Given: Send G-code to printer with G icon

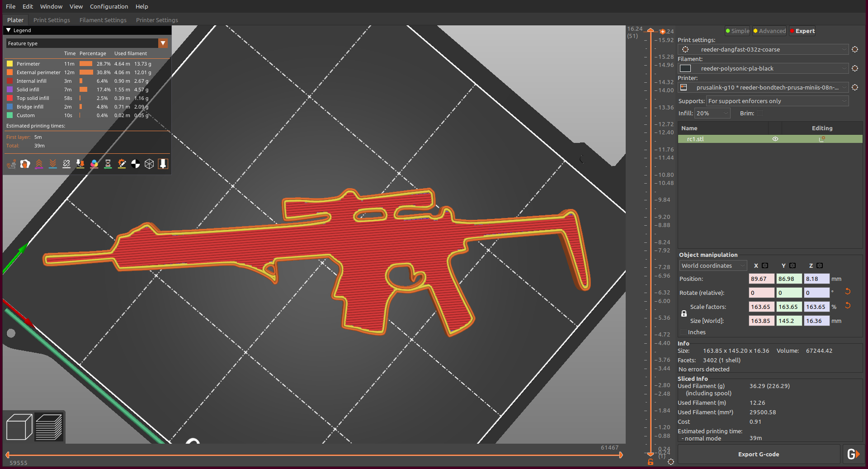Looking at the screenshot, I should click(x=853, y=454).
